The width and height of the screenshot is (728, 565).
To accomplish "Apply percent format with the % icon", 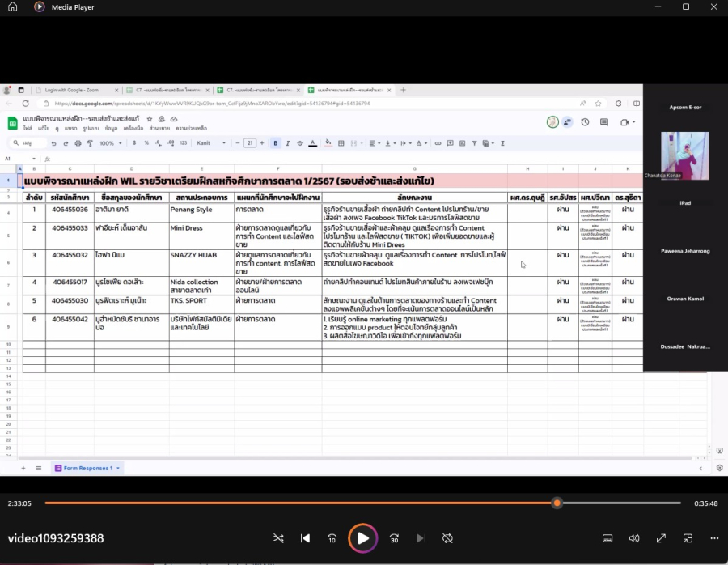I will [x=146, y=143].
